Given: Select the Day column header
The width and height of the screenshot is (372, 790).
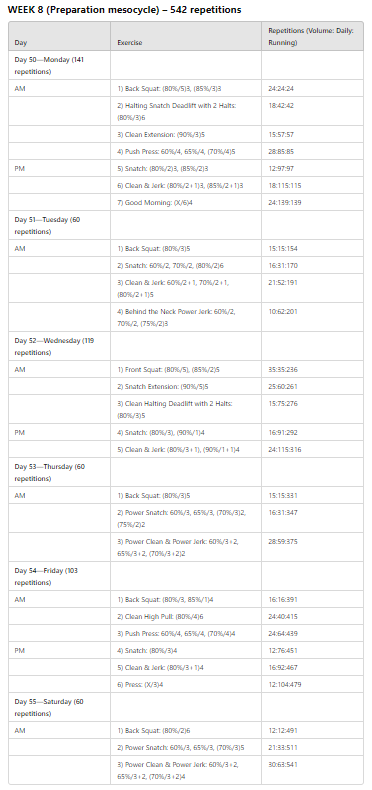Looking at the screenshot, I should coord(59,36).
